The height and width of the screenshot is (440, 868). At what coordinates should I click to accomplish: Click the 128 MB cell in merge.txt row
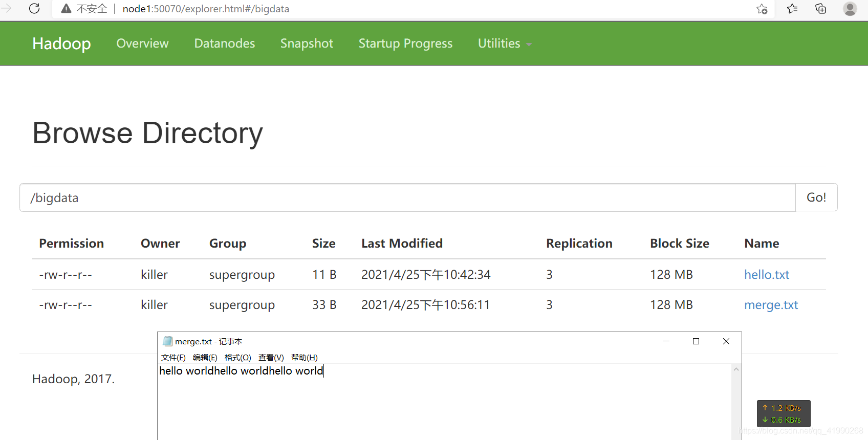(671, 305)
